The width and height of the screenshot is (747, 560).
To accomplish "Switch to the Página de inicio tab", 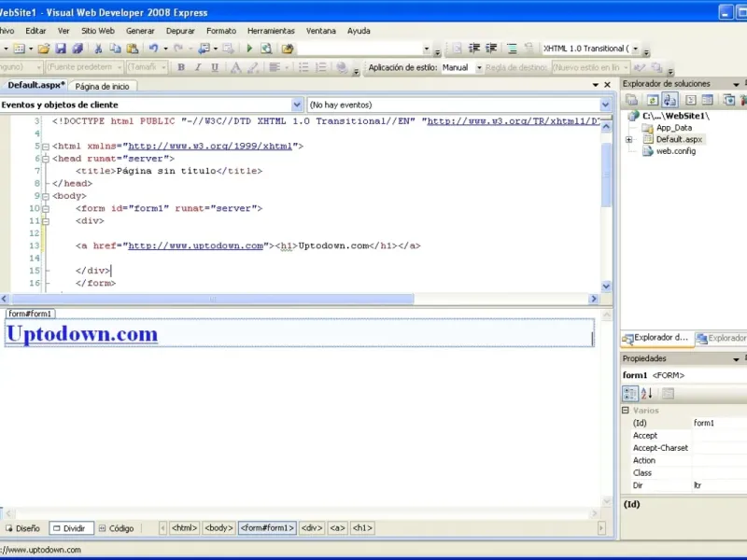I will 103,86.
